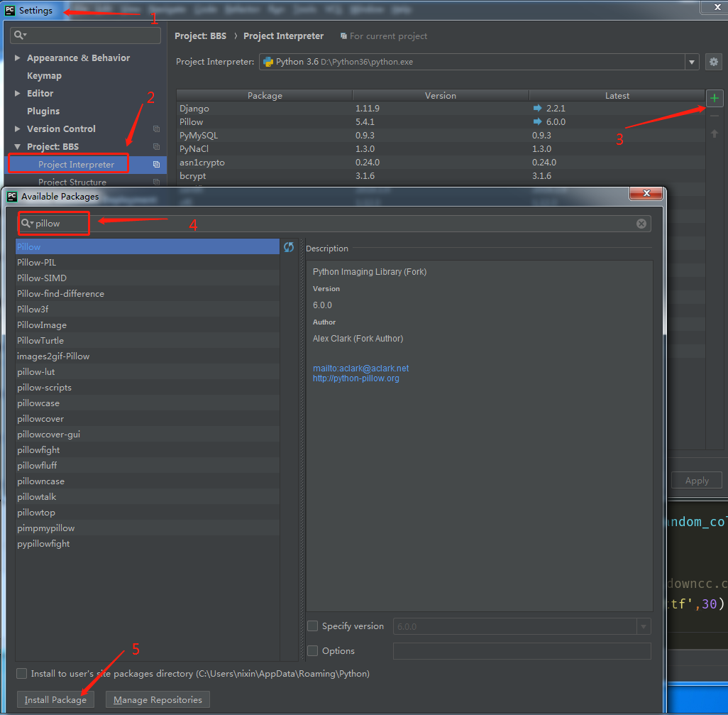Click the copy icon beside Project: BBS

157,147
